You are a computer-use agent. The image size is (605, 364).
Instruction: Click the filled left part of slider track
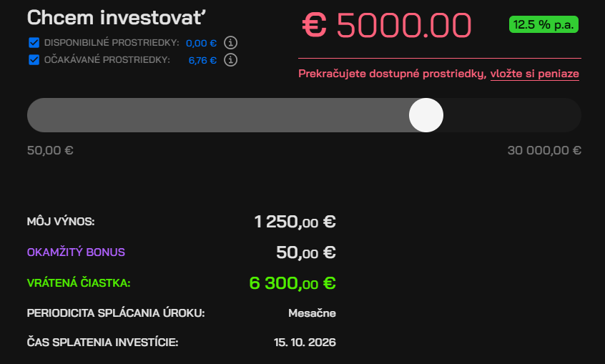(x=218, y=115)
